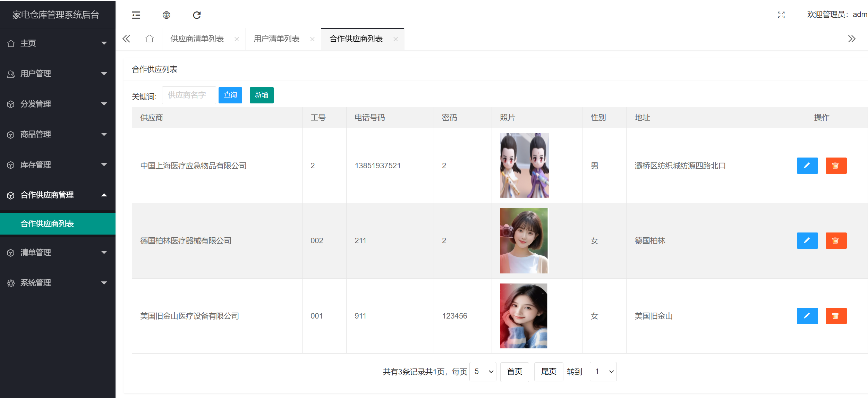The height and width of the screenshot is (398, 868).
Task: Enter fullscreen with the expand icon
Action: coord(781,15)
